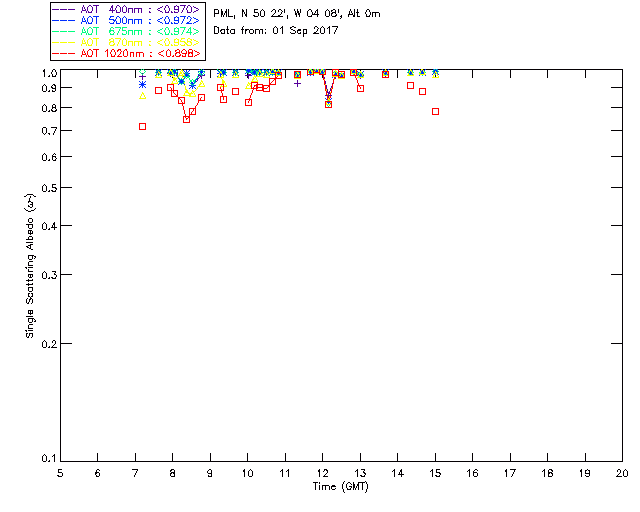Click the AOT 400nm purple legend entry
The height and width of the screenshot is (512, 640).
[128, 9]
